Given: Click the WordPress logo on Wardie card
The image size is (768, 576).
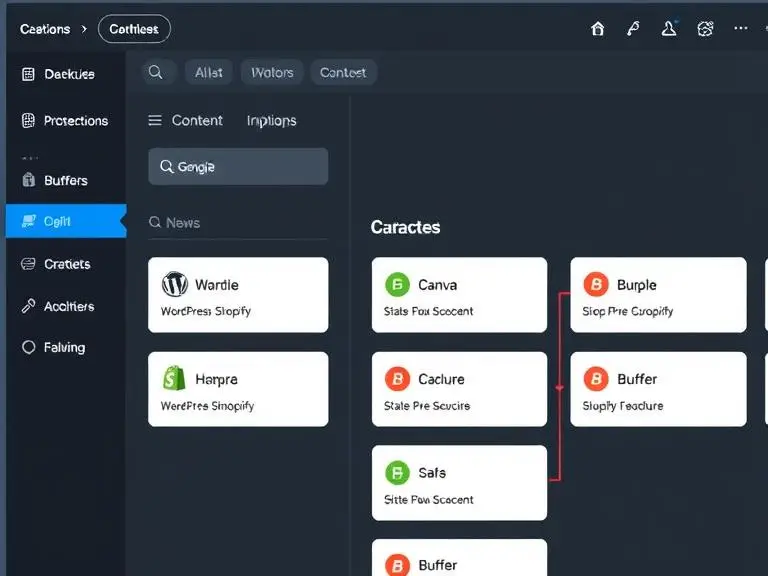Looking at the screenshot, I should [x=175, y=284].
